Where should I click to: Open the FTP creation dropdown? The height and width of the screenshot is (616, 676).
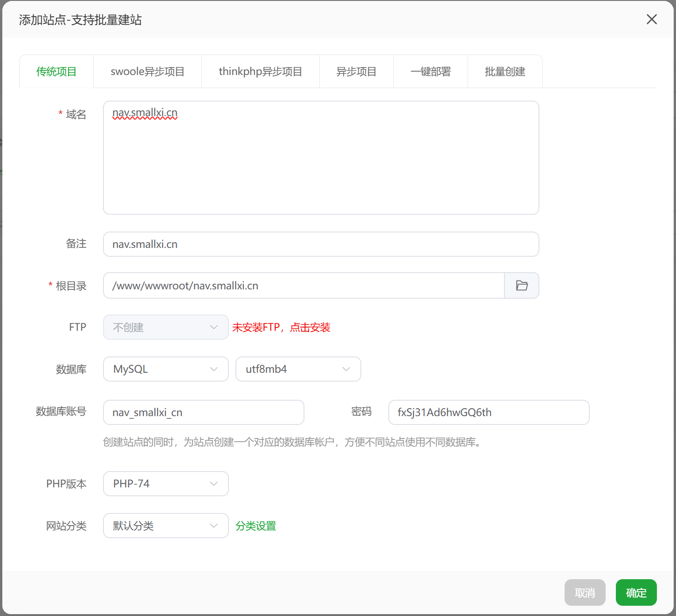point(166,327)
